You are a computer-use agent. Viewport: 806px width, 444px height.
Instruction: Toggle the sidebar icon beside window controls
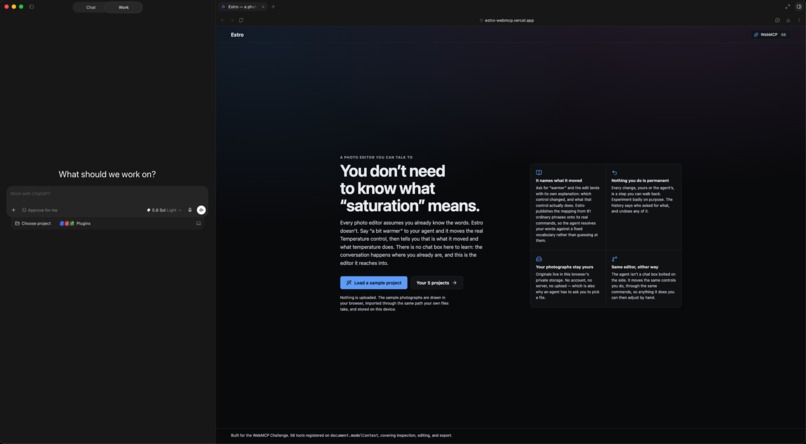pos(31,7)
